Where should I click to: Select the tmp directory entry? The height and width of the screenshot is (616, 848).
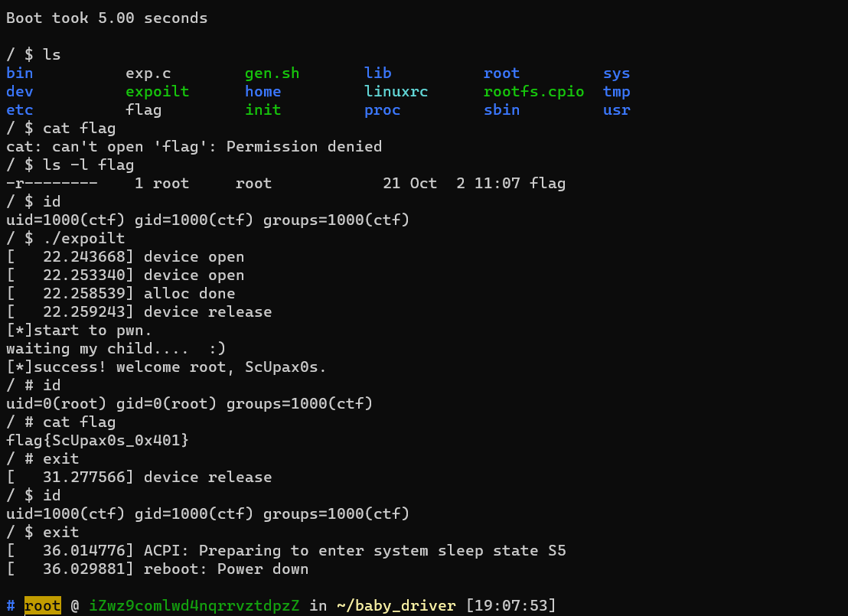click(x=616, y=92)
